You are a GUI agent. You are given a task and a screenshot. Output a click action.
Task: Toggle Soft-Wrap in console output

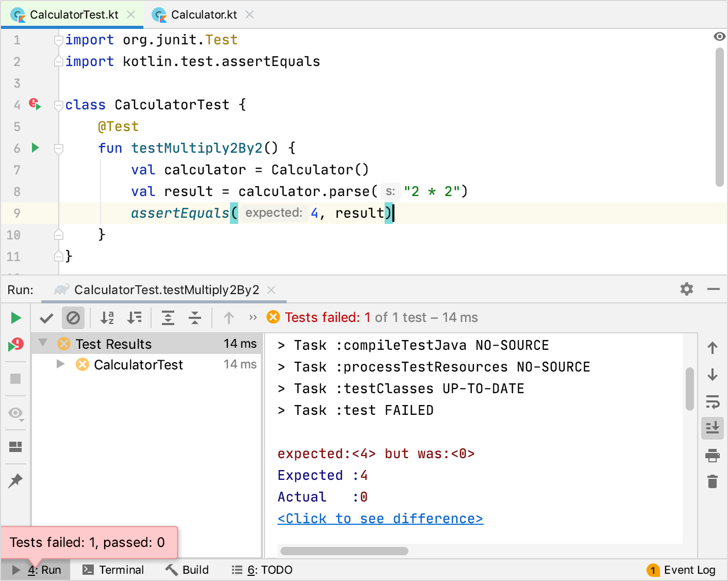point(712,401)
